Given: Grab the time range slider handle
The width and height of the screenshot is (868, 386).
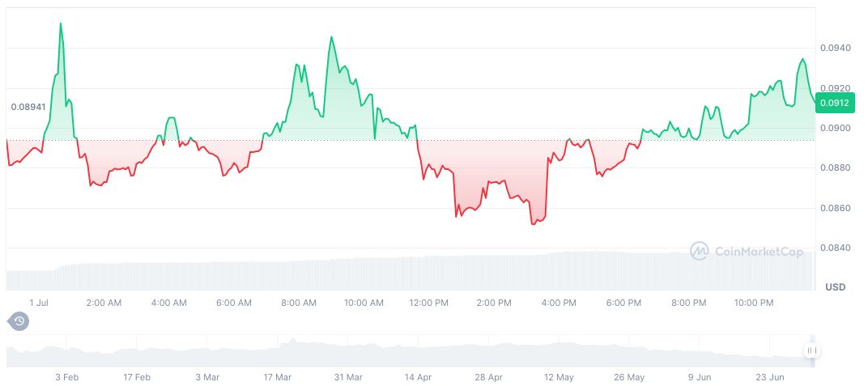Looking at the screenshot, I should click(811, 350).
